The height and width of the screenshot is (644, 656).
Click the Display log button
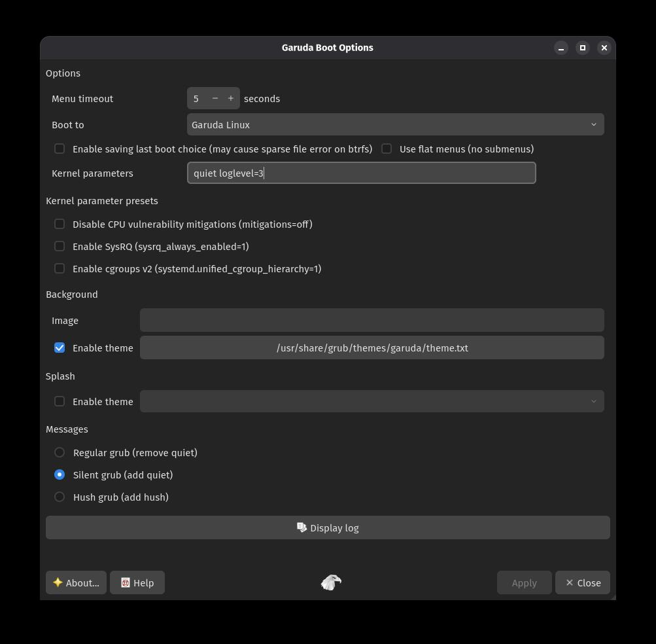tap(328, 528)
